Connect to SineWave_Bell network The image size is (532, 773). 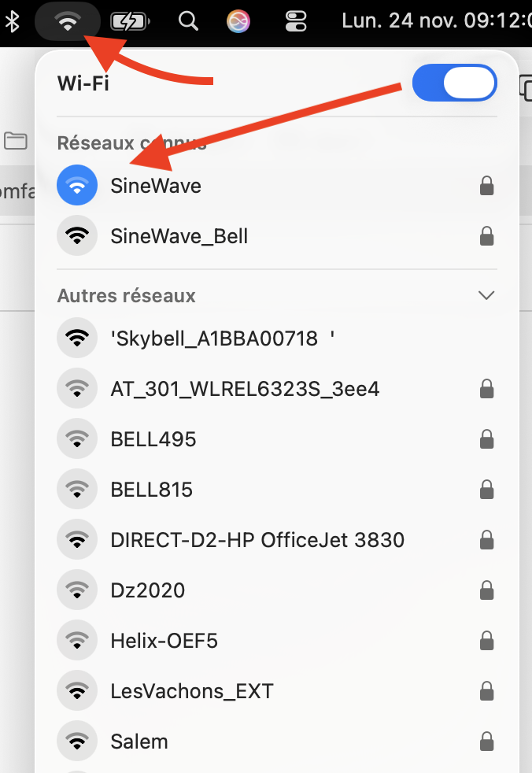(276, 236)
